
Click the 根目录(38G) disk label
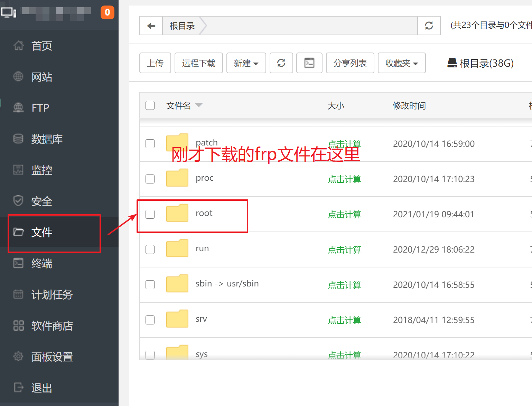(x=487, y=63)
